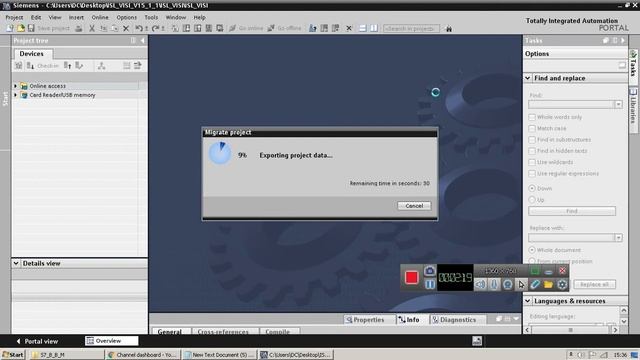Toggle the recorder speaker audio icon
This screenshot has height=360, width=640.
pos(480,284)
